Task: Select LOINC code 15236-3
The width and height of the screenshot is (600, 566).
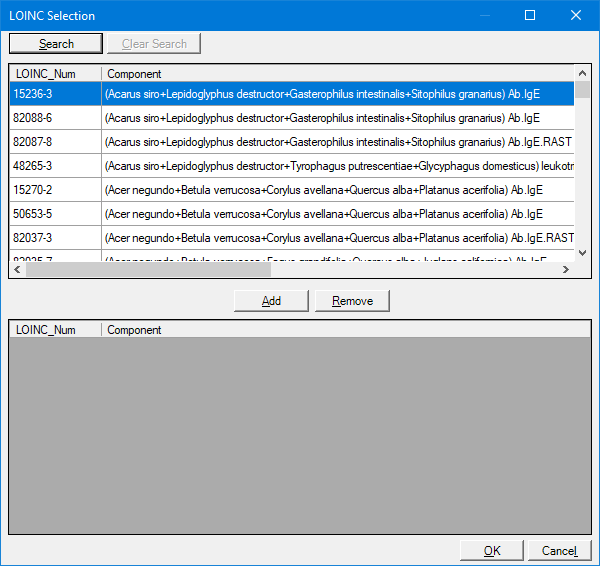Action: 55,94
